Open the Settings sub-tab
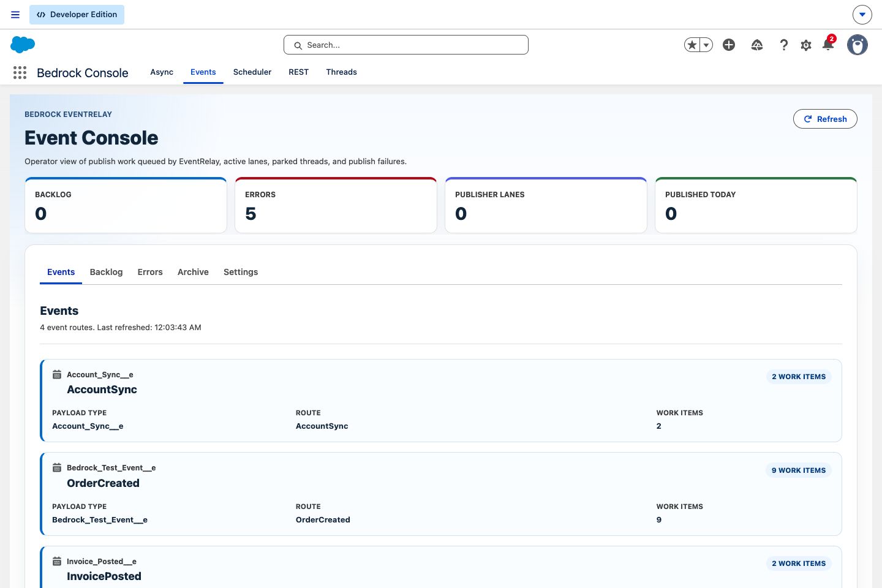 241,272
